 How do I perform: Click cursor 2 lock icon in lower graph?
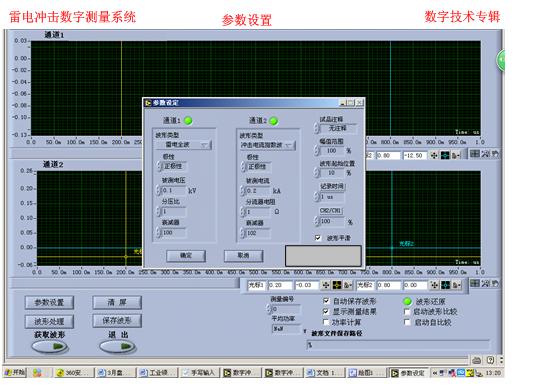click(x=456, y=285)
